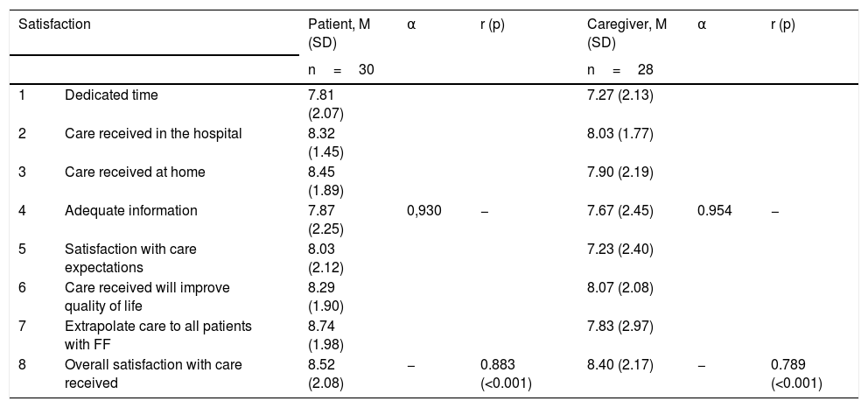Click Care received in the hospital
Screen dimensions: 868x408
tap(153, 134)
